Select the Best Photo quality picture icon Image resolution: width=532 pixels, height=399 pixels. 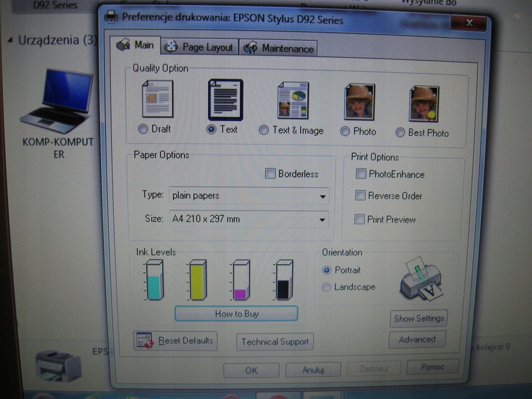(424, 104)
